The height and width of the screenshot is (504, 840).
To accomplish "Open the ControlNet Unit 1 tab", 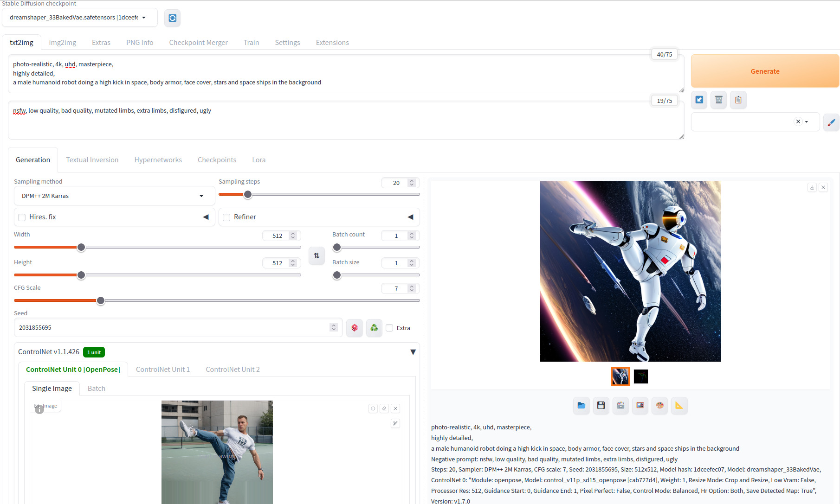I will [163, 369].
